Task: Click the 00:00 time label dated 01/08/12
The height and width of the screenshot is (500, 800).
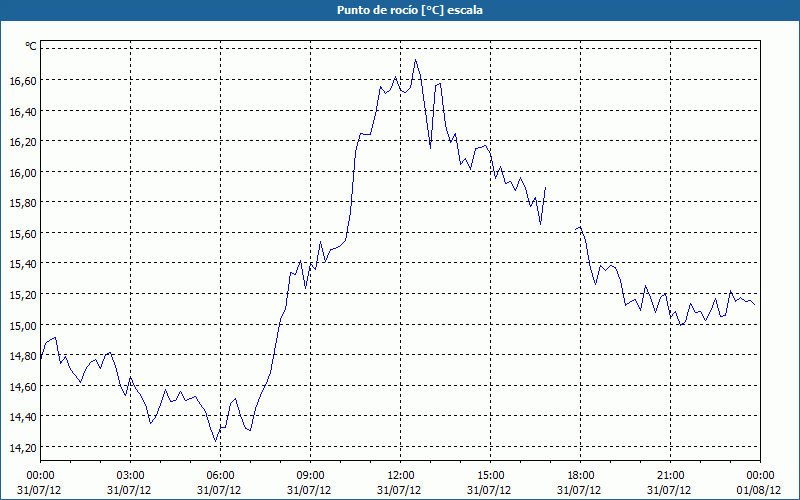Action: [760, 476]
